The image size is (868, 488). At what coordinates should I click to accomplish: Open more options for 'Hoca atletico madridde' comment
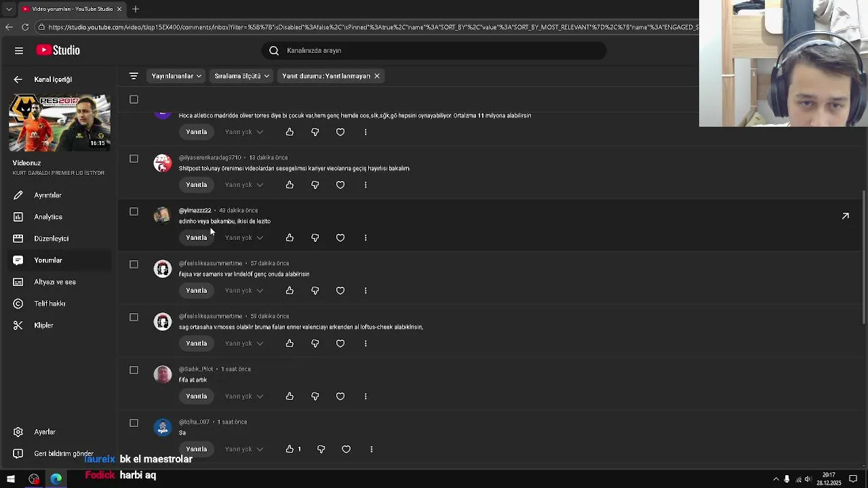tap(366, 131)
